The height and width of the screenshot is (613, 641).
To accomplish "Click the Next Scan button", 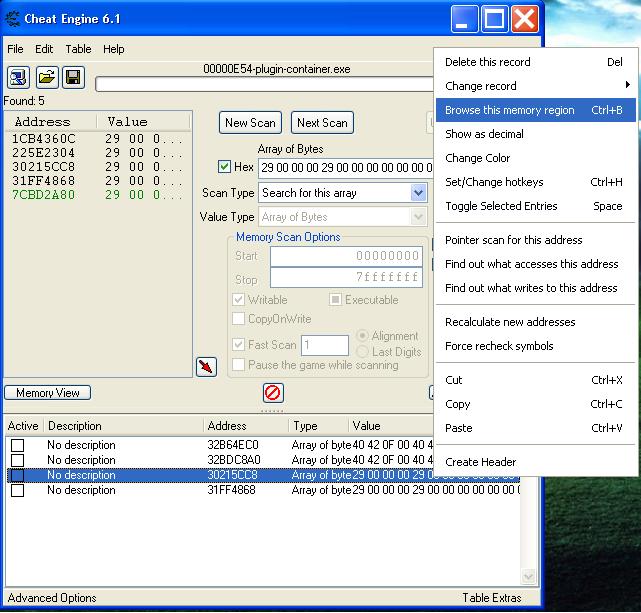I will (x=322, y=123).
